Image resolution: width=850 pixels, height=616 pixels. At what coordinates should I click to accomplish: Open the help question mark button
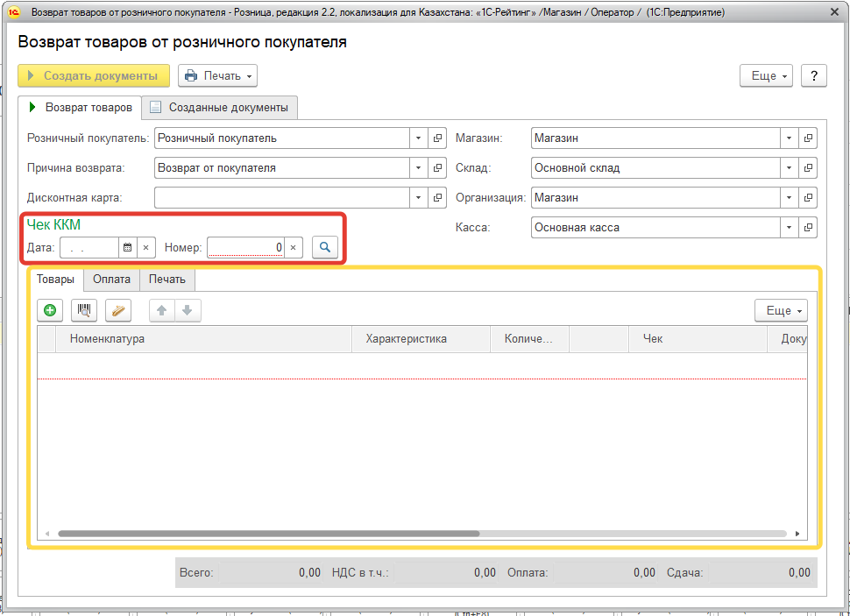pyautogui.click(x=813, y=76)
